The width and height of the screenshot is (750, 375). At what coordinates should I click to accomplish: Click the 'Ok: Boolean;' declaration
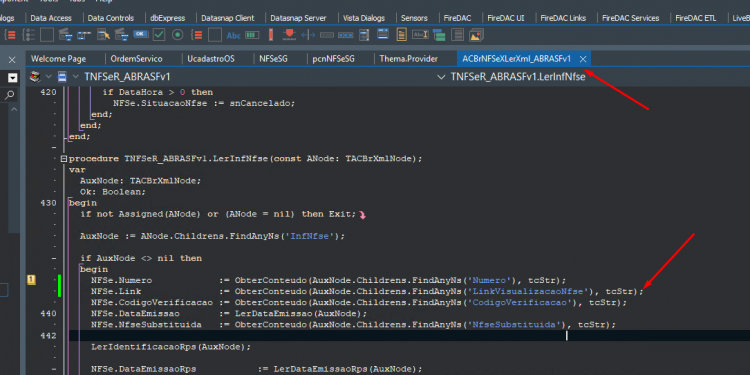click(112, 192)
